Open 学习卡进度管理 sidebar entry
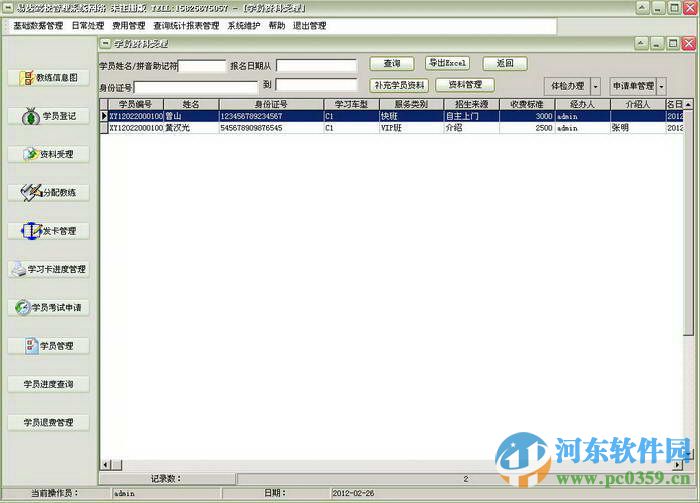700x503 pixels. tap(48, 270)
